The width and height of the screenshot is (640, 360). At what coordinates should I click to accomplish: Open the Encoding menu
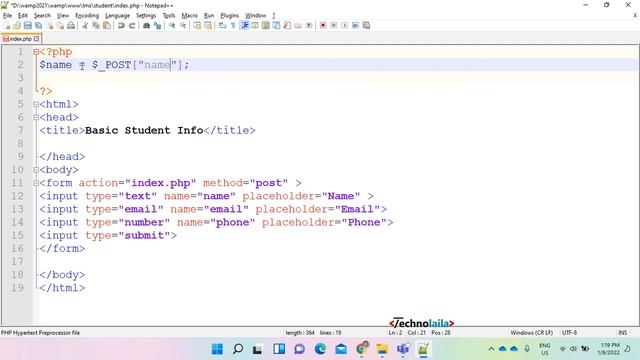[87, 16]
